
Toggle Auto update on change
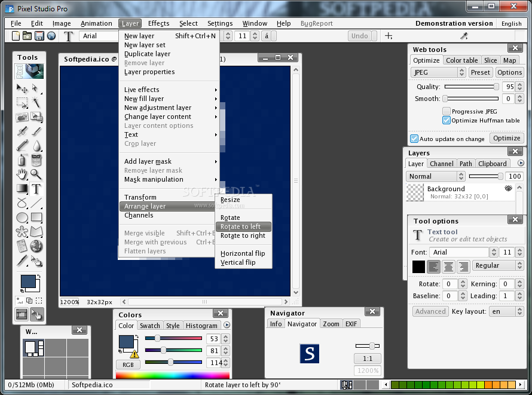414,139
